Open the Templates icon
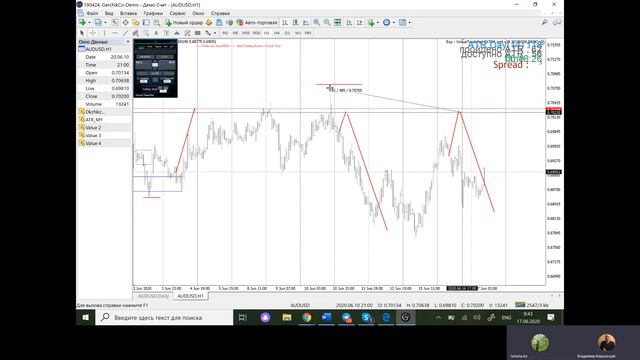Screen dimensions: 640x360 point(402,22)
